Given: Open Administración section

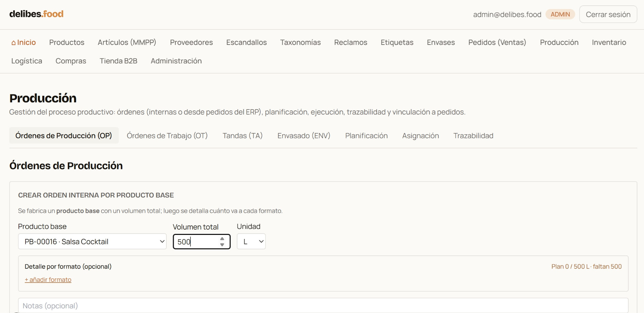Looking at the screenshot, I should click(176, 61).
